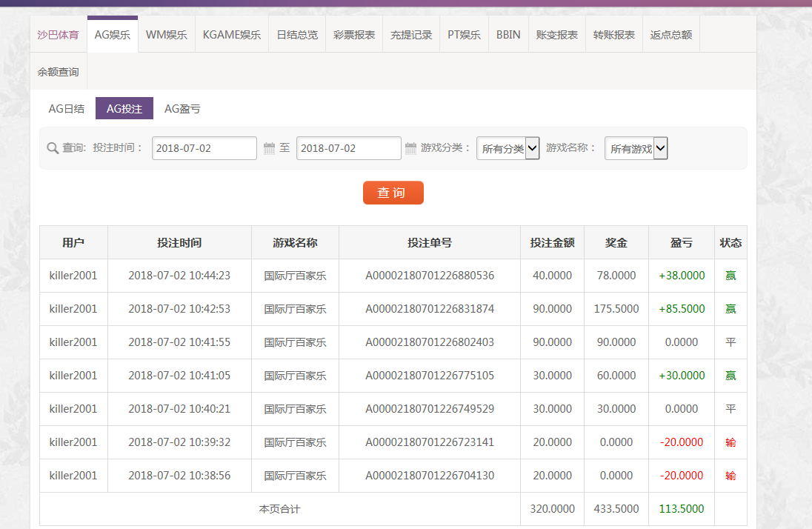
Task: Expand the 游戏分类 所有分类 dropdown
Action: tap(507, 148)
